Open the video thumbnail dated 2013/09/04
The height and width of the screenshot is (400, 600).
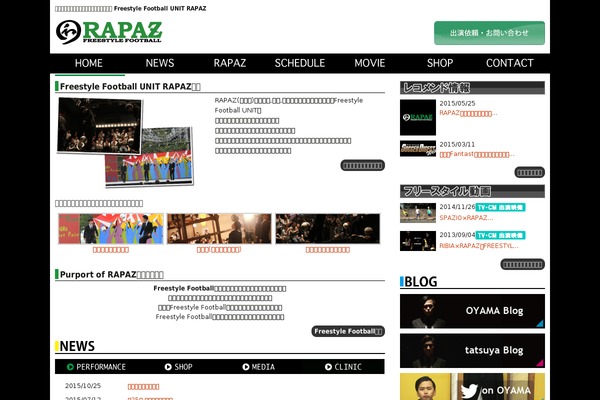click(x=418, y=241)
